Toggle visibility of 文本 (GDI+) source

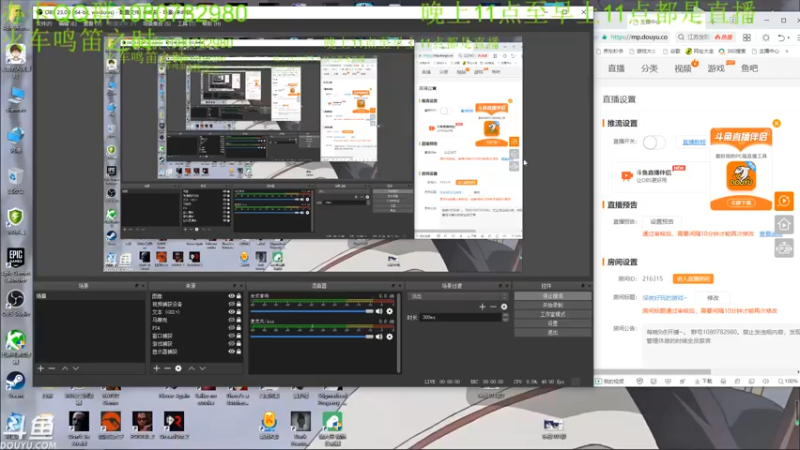(231, 312)
